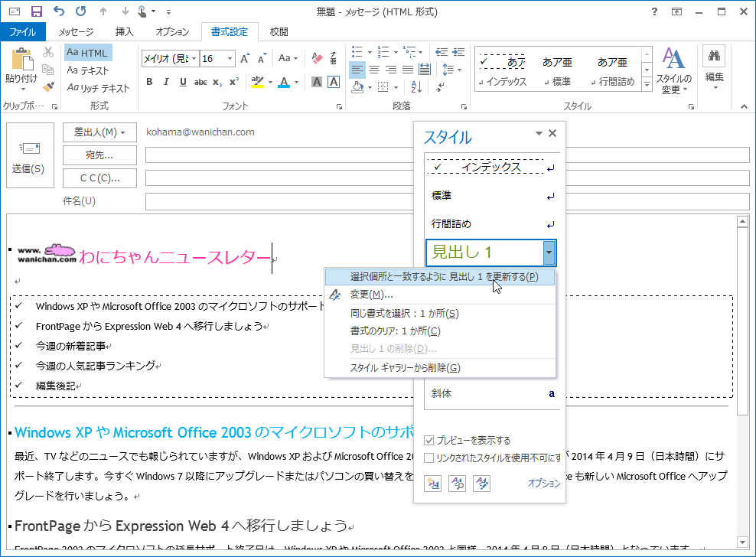Click Style Inspector icon in Styles pane

point(457,484)
